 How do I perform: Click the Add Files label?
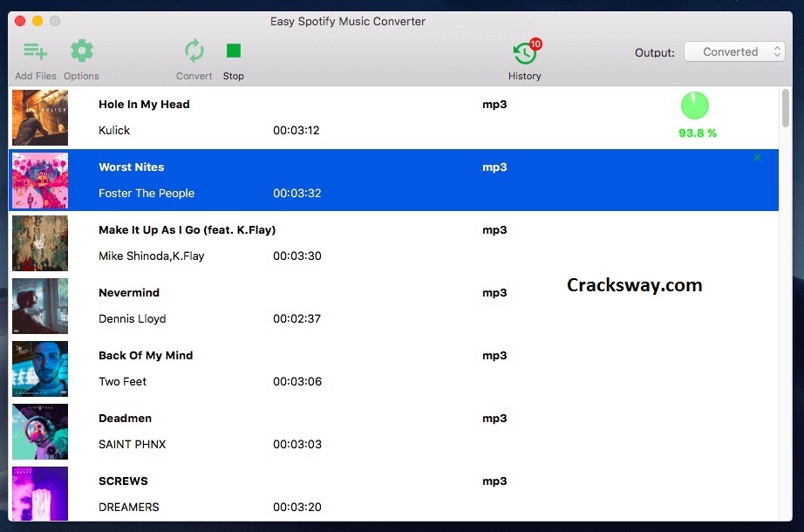pyautogui.click(x=36, y=76)
